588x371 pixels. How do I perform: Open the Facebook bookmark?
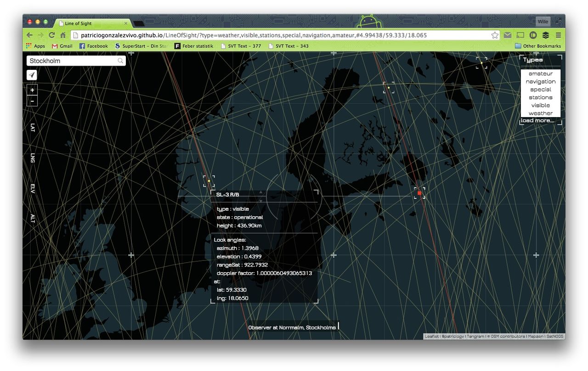pyautogui.click(x=94, y=46)
